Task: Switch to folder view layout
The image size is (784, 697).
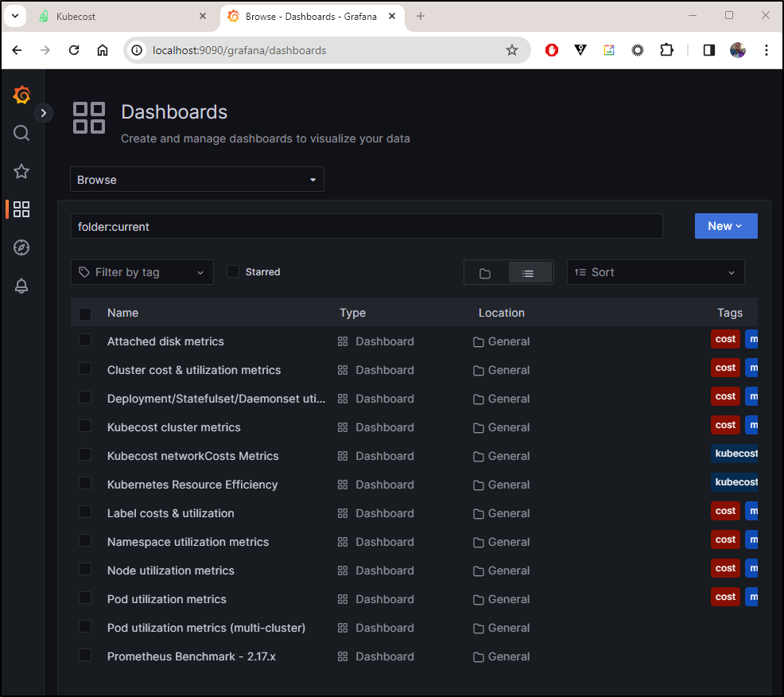Action: 485,273
